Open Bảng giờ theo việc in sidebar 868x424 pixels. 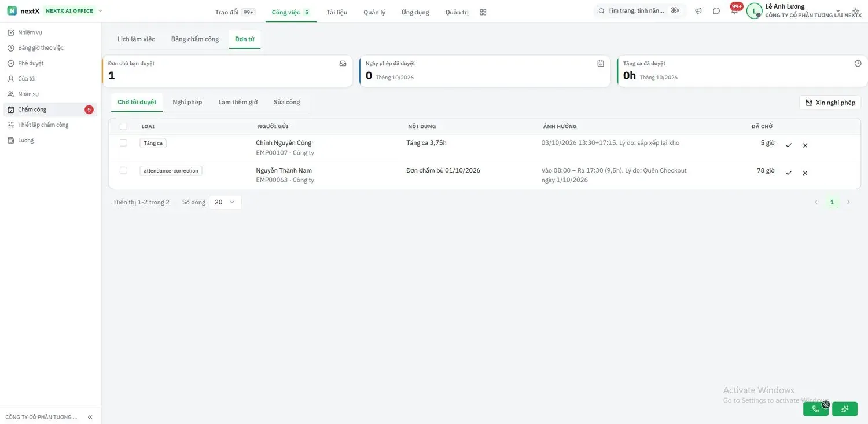click(x=50, y=48)
